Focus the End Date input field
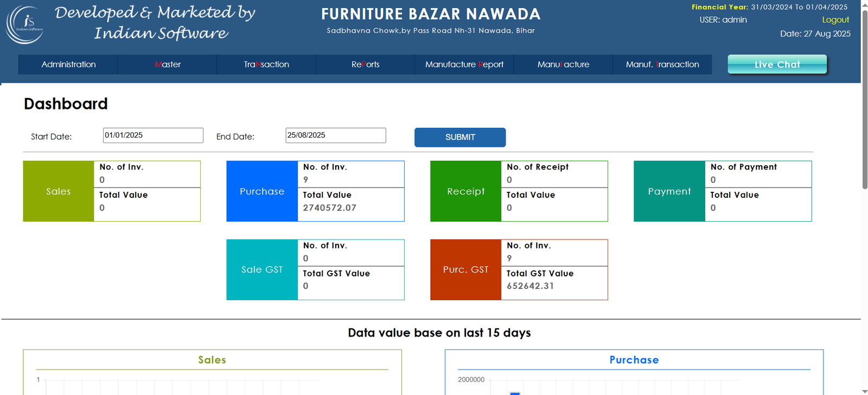Viewport: 868px width, 395px height. click(x=336, y=135)
